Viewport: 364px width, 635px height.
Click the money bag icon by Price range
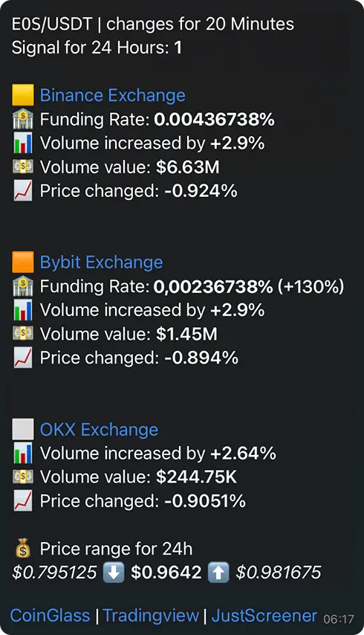22,548
